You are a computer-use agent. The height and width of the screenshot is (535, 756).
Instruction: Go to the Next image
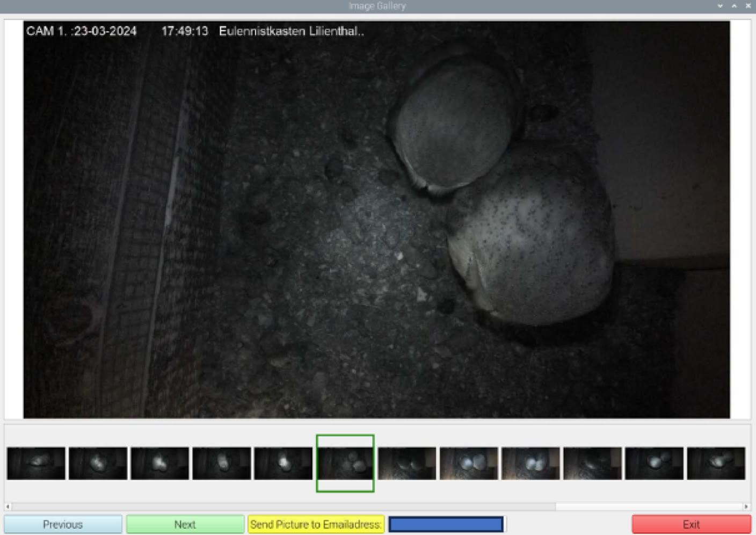click(x=185, y=524)
